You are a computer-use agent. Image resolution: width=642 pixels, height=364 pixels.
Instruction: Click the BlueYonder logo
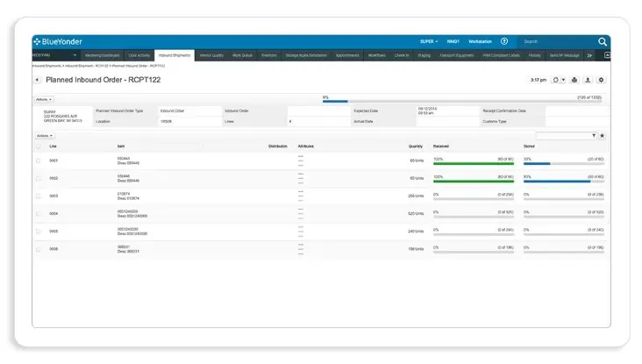pyautogui.click(x=58, y=41)
